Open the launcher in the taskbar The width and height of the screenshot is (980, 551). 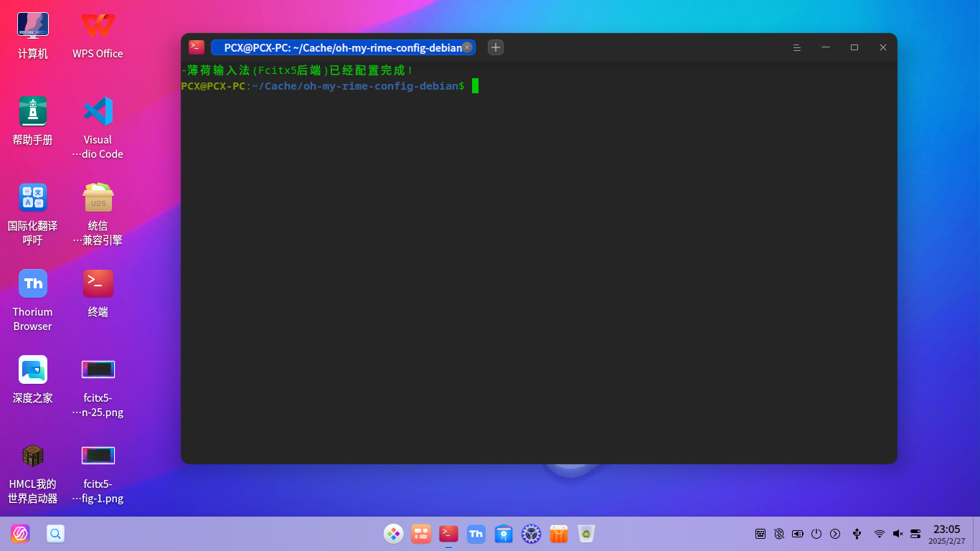(20, 534)
